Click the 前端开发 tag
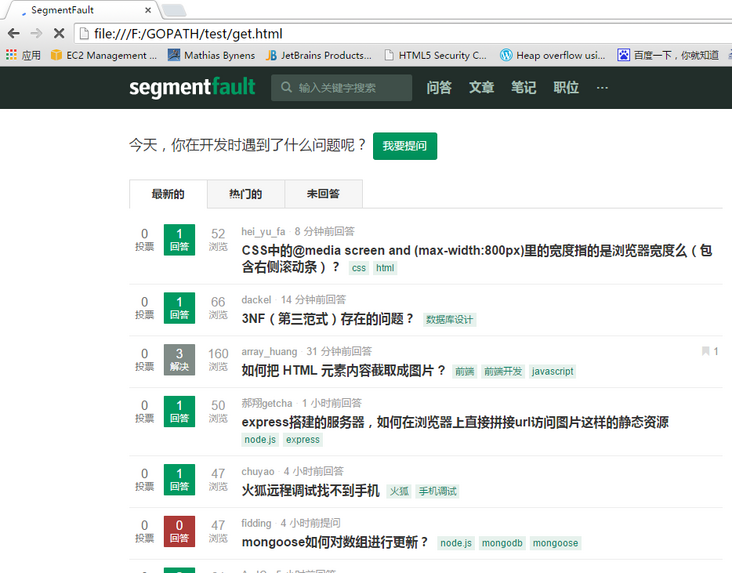The width and height of the screenshot is (732, 573). [x=503, y=371]
